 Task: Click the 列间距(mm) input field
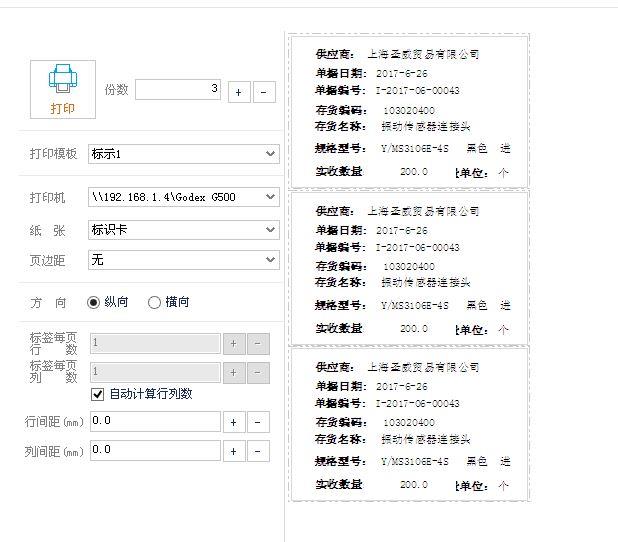click(x=155, y=451)
